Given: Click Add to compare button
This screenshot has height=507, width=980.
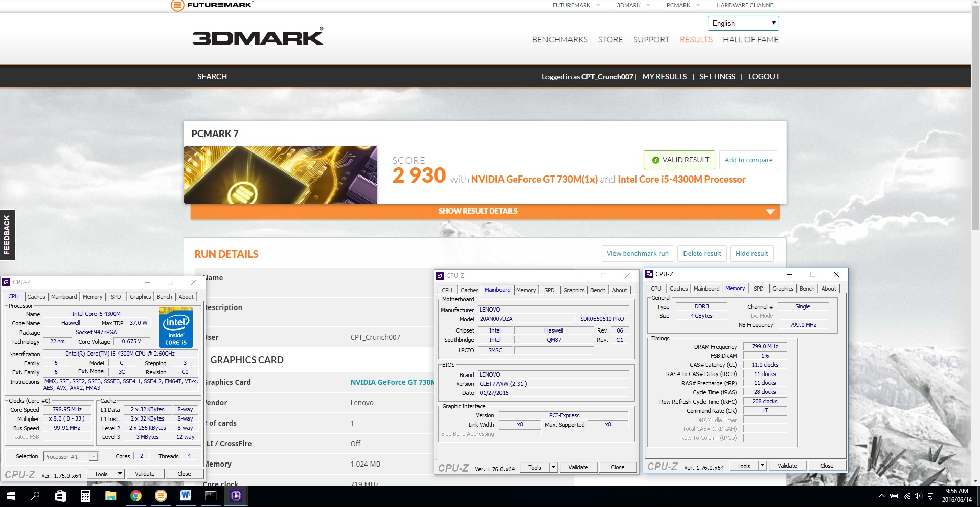Looking at the screenshot, I should pos(748,160).
